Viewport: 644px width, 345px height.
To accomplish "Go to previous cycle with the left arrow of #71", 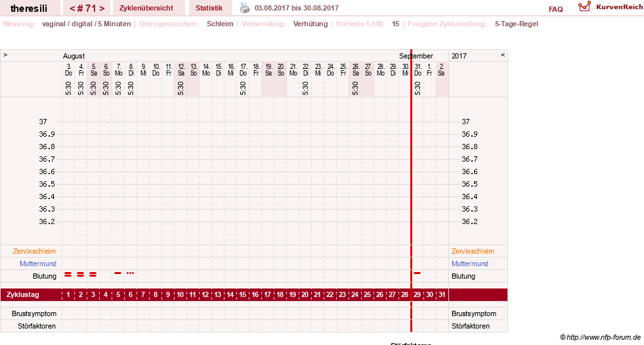I will 72,9.
